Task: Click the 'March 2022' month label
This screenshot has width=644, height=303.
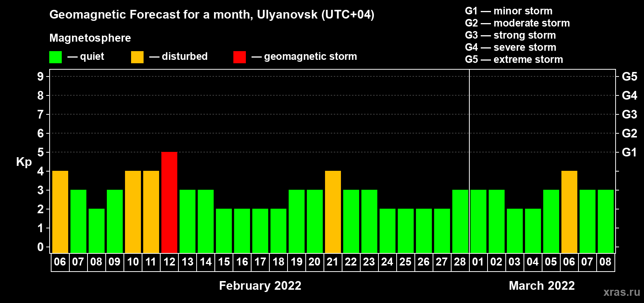Action: pos(542,286)
